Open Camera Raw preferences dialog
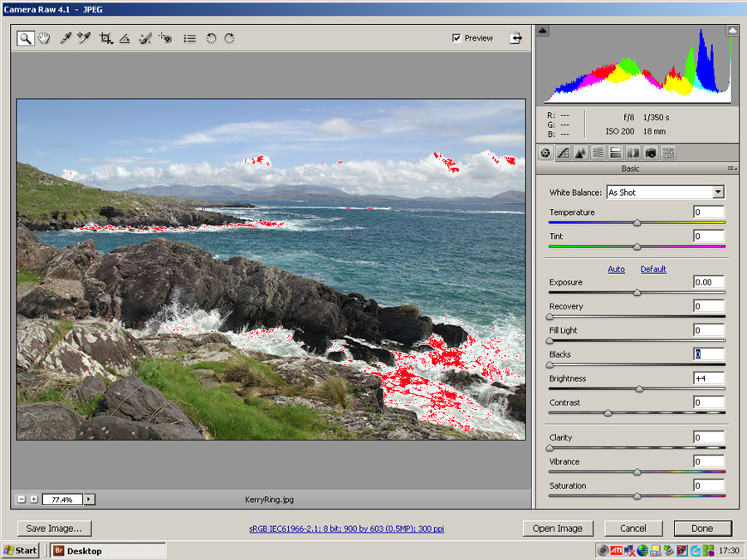 click(x=189, y=38)
